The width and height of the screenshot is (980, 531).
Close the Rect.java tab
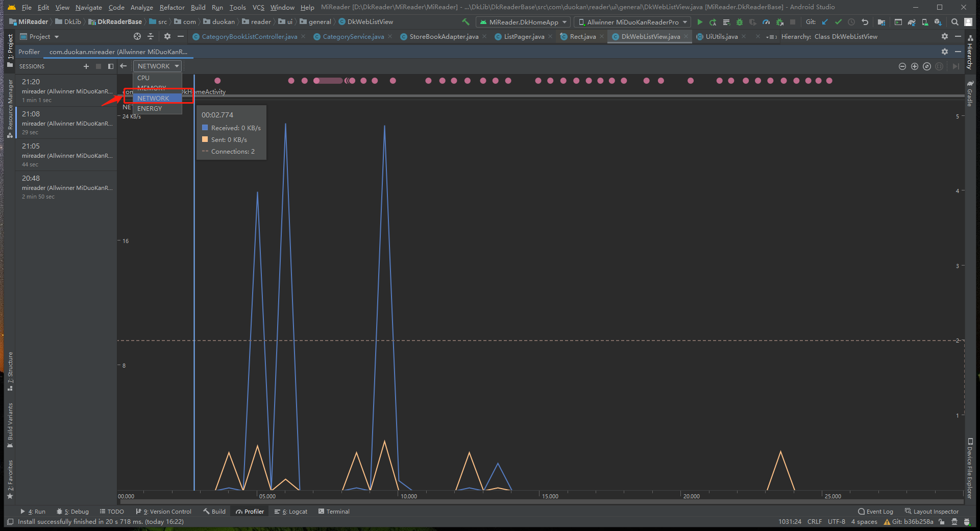tap(601, 37)
